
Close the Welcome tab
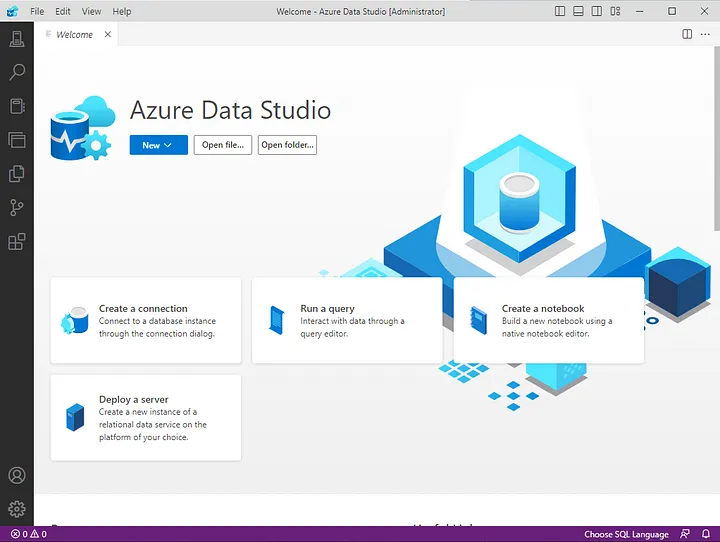[x=107, y=34]
